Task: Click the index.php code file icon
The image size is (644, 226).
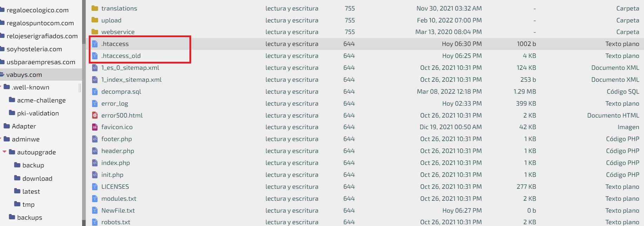Action: point(95,163)
